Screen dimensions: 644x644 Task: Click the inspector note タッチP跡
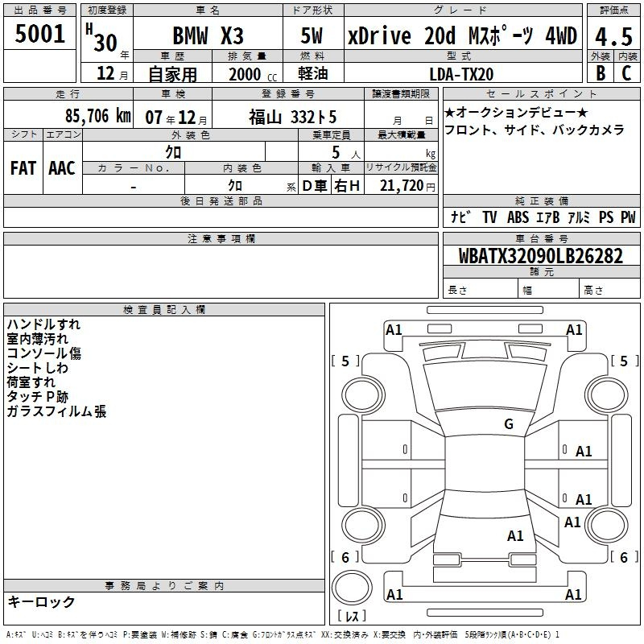37,396
